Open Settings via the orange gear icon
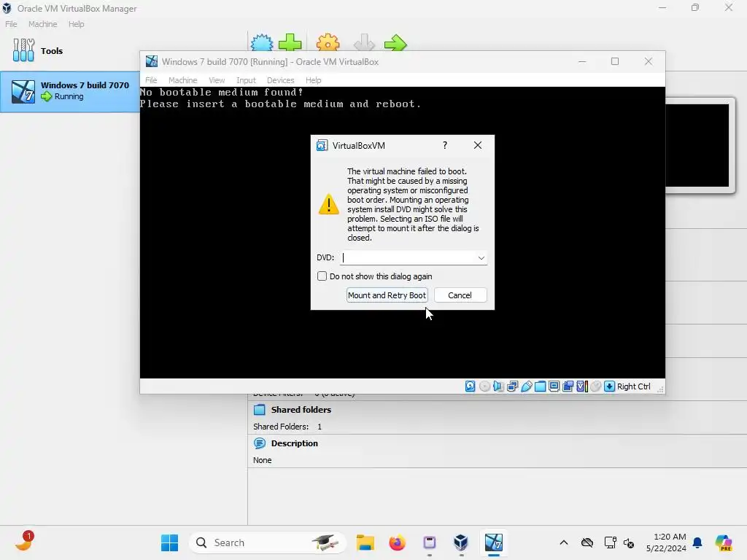The width and height of the screenshot is (747, 560). pyautogui.click(x=328, y=43)
